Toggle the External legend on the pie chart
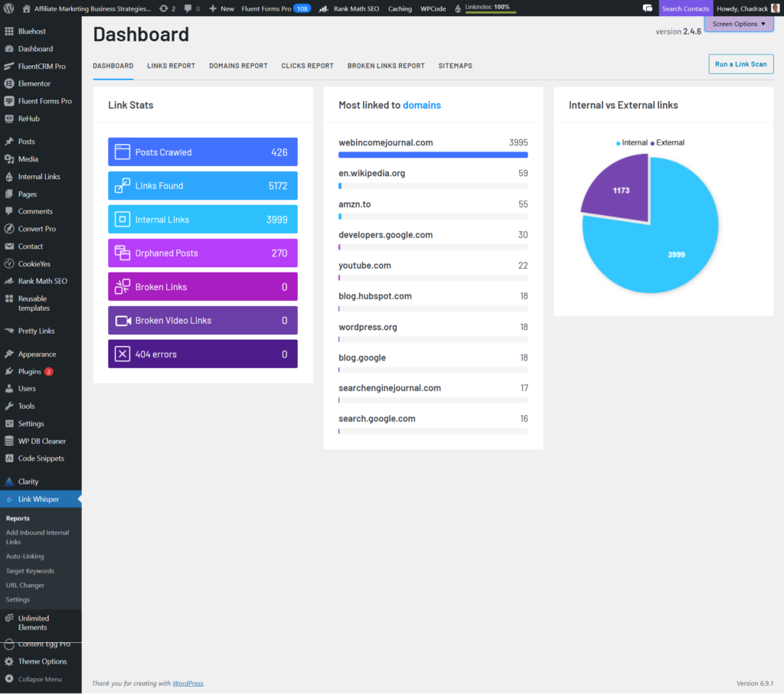 coord(667,142)
